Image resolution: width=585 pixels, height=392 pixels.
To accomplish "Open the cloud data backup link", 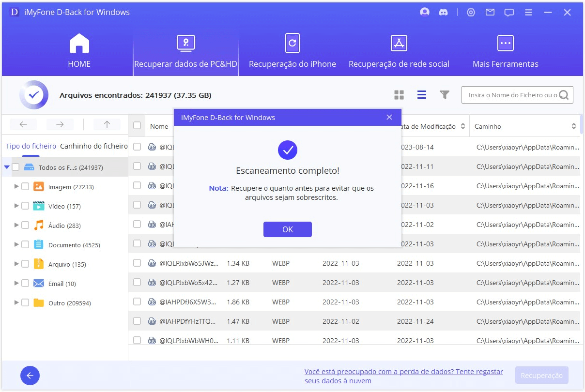I will tap(404, 376).
